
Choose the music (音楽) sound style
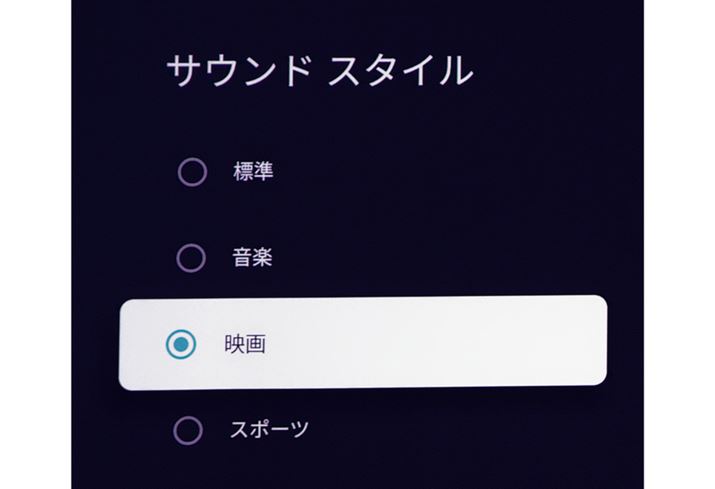(253, 259)
